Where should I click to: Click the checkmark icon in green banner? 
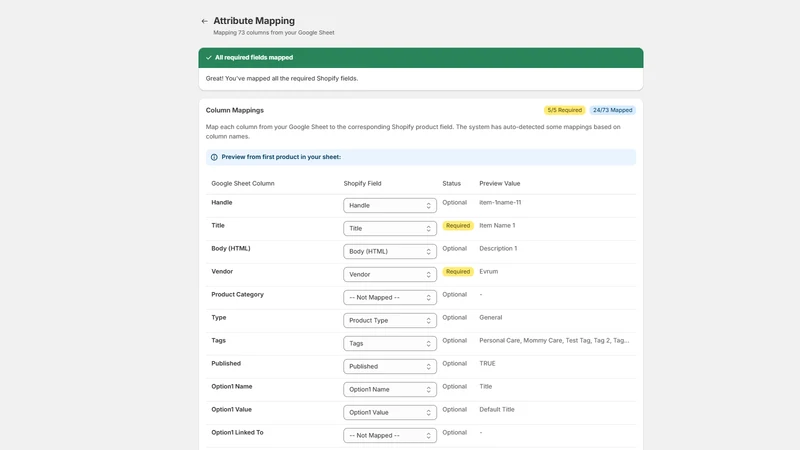(209, 58)
